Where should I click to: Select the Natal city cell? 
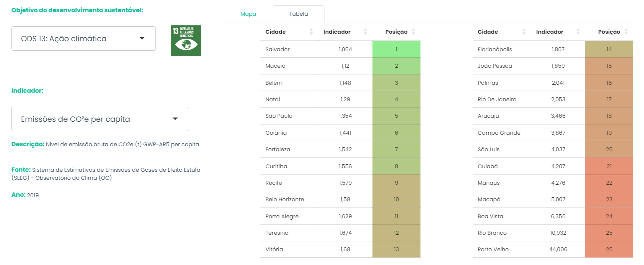289,99
